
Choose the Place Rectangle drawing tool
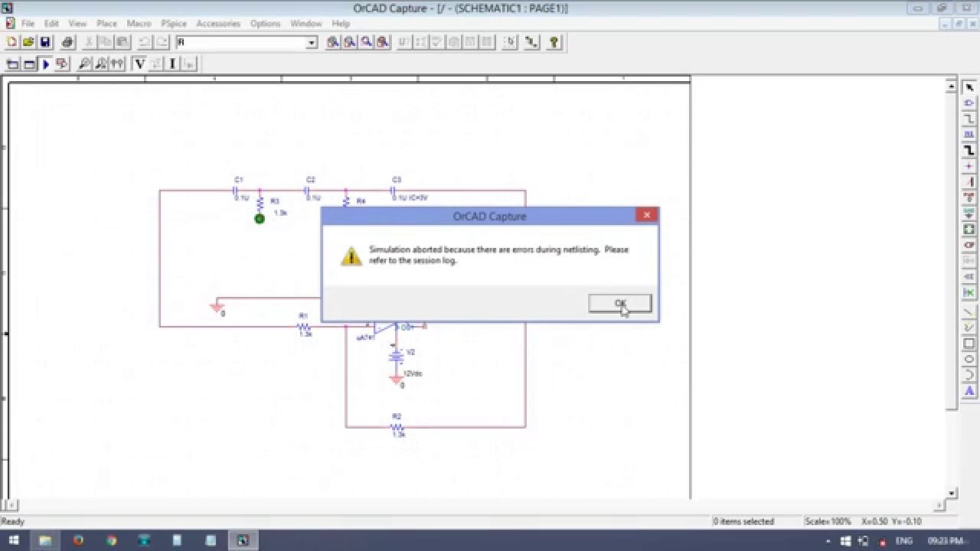tap(969, 344)
